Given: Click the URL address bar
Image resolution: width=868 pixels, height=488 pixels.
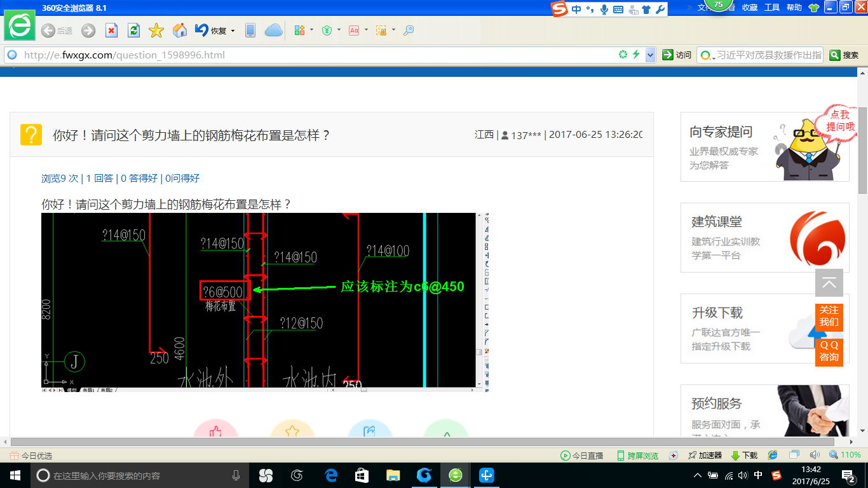Looking at the screenshot, I should 311,55.
